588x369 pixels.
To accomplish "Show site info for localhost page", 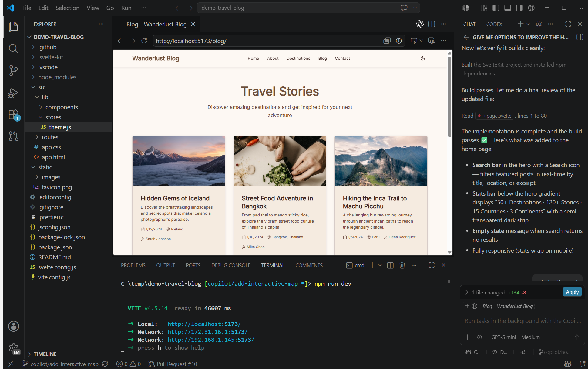I will 399,41.
